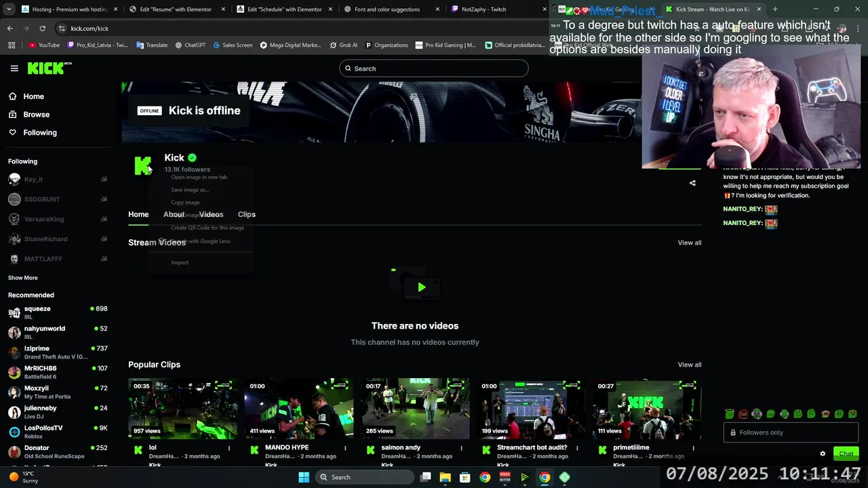
Task: Open the Chrome apps grid in bookmarks bar
Action: pyautogui.click(x=12, y=45)
